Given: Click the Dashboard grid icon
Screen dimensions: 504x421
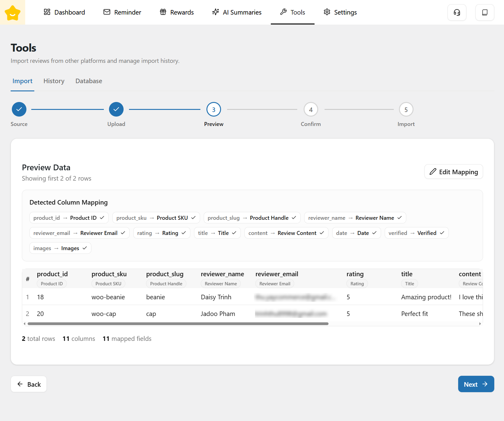Looking at the screenshot, I should pyautogui.click(x=47, y=12).
